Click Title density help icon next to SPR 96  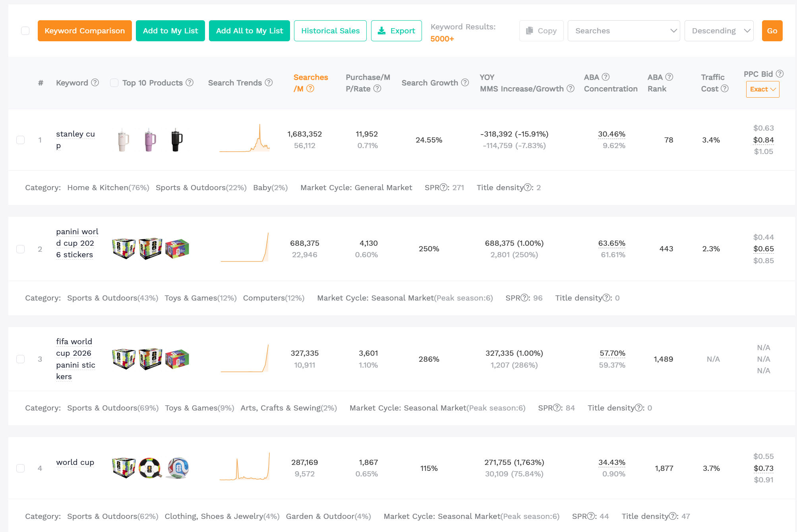(606, 298)
